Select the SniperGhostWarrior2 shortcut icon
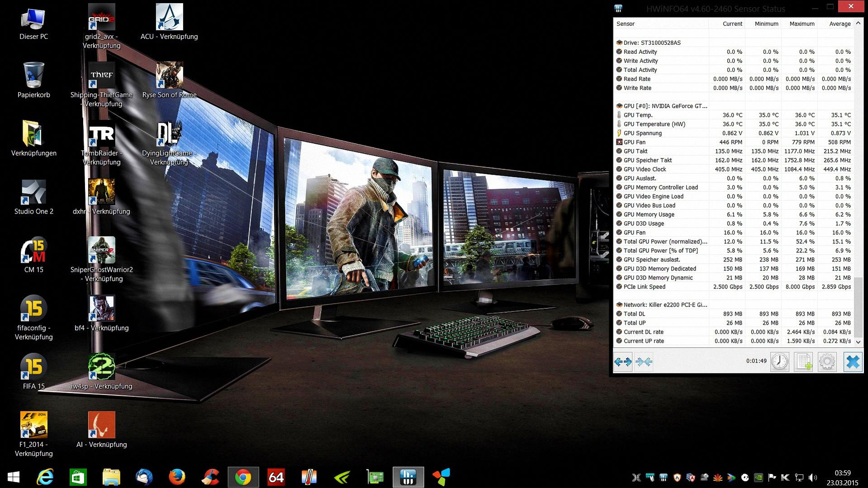Screen dimensions: 868x488 click(101, 250)
